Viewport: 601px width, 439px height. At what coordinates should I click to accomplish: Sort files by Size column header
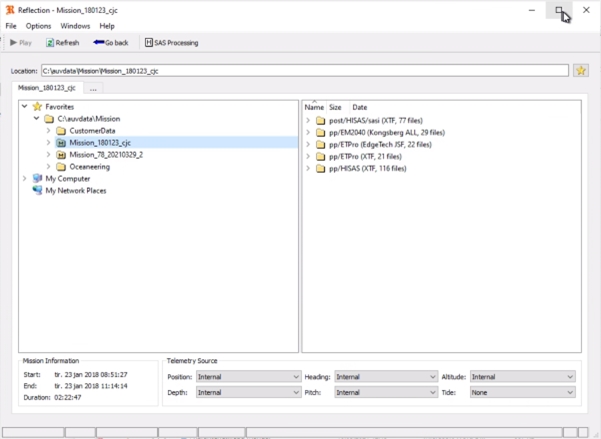(335, 107)
